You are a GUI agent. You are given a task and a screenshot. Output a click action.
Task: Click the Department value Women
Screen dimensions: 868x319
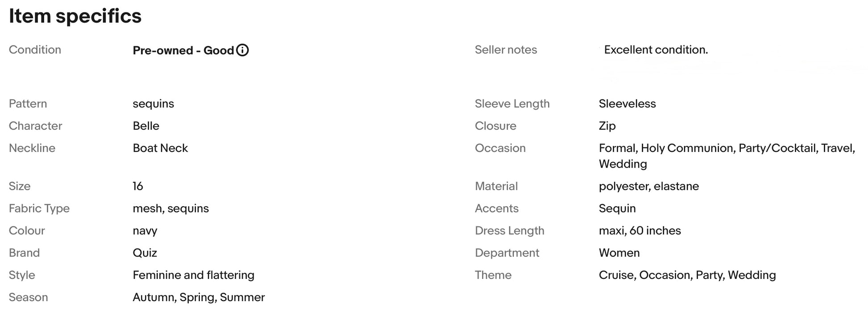pos(619,253)
